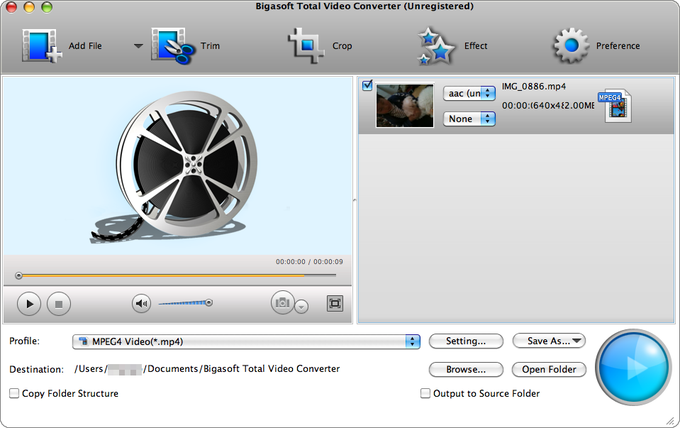The width and height of the screenshot is (680, 428).
Task: Take a snapshot with camera icon
Action: point(282,302)
